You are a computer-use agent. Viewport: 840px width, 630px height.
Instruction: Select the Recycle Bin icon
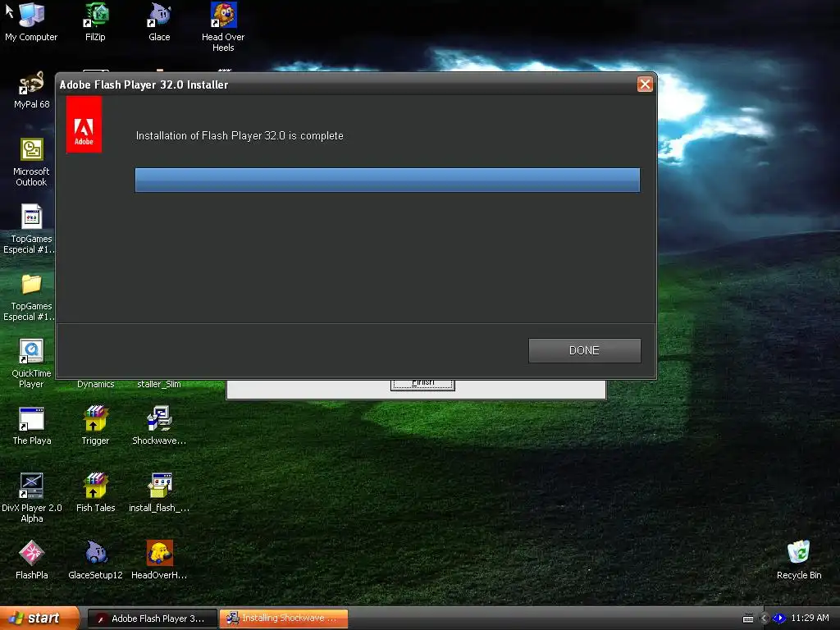(x=799, y=560)
